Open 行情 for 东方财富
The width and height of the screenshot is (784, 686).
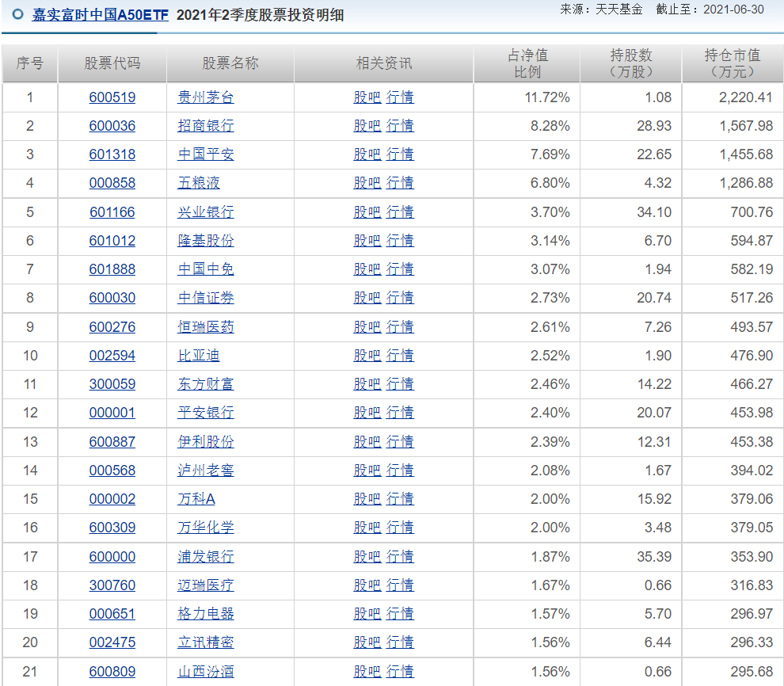(400, 384)
